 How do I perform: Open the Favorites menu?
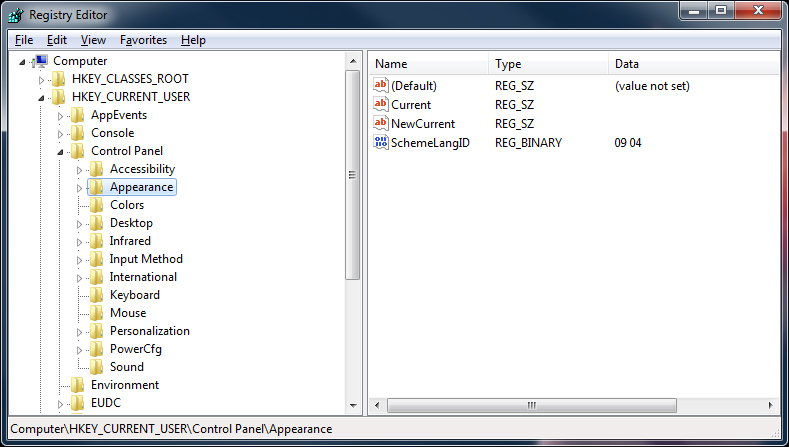pos(143,40)
